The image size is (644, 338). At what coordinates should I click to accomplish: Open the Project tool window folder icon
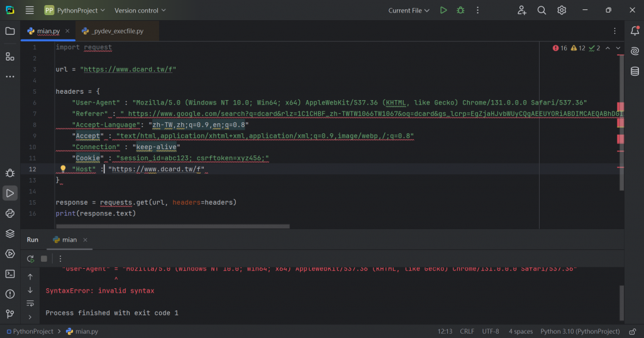pos(10,31)
